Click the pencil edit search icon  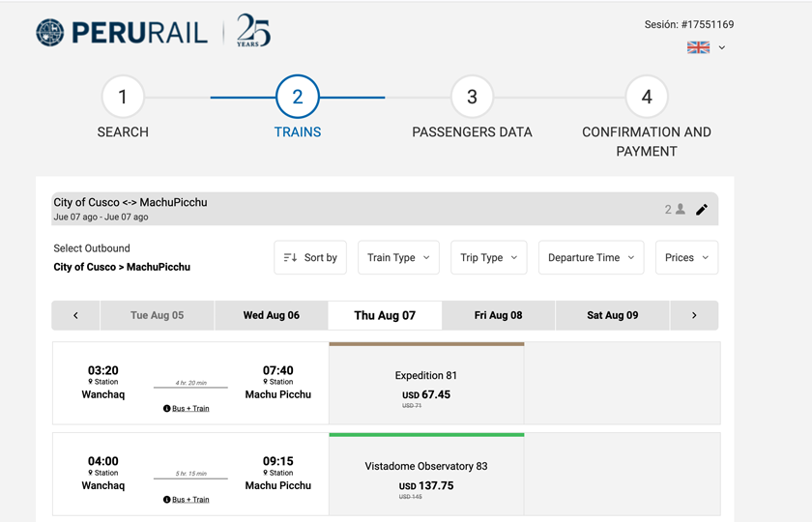[x=702, y=210]
